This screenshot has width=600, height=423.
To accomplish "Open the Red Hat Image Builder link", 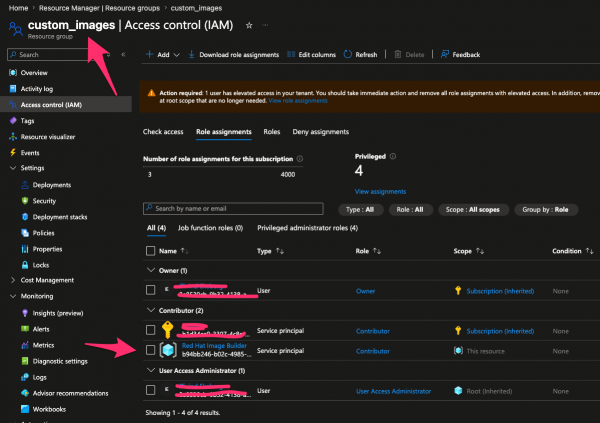I will 214,346.
